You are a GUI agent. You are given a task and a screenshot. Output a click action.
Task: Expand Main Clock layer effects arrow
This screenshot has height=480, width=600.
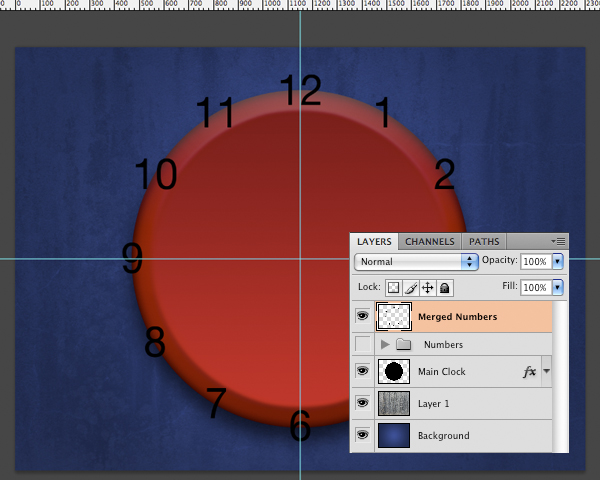(546, 372)
